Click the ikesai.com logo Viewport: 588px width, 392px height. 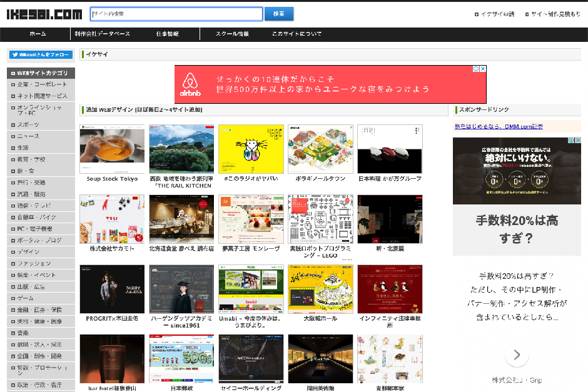click(x=44, y=14)
